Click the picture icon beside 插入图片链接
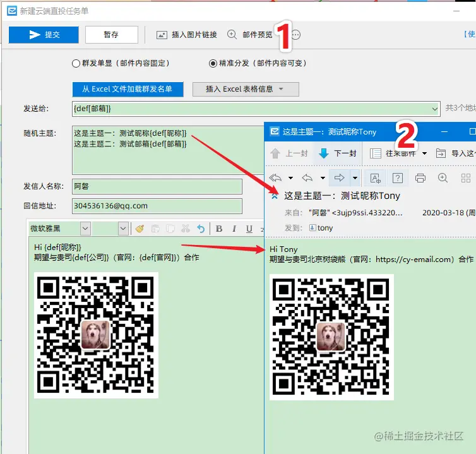The image size is (476, 454). (162, 35)
